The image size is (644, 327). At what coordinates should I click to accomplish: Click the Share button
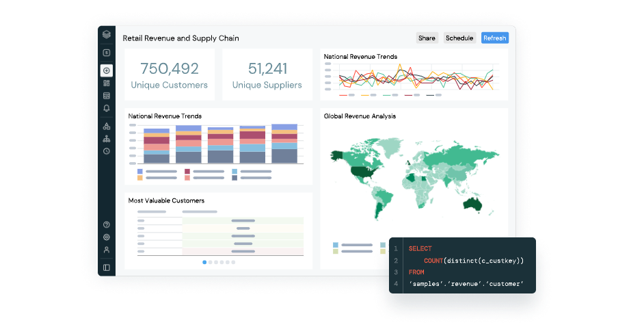pos(427,38)
